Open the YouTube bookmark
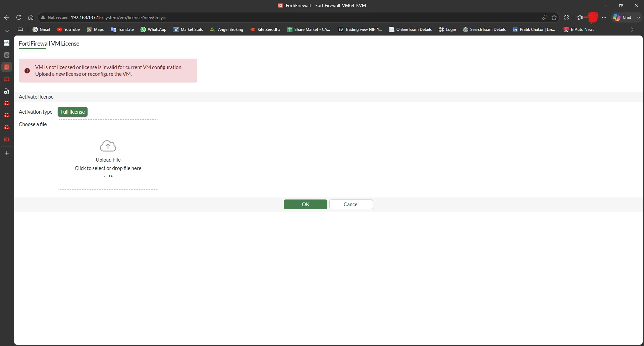 (68, 30)
